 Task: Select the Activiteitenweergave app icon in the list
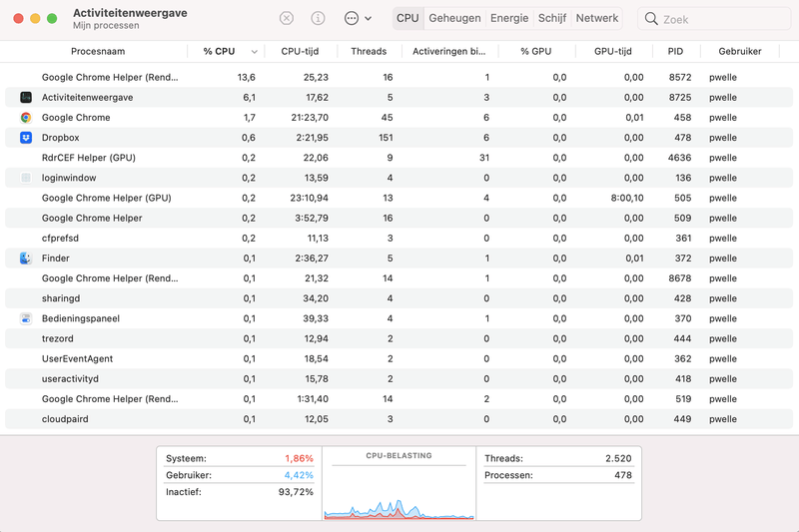click(x=26, y=97)
